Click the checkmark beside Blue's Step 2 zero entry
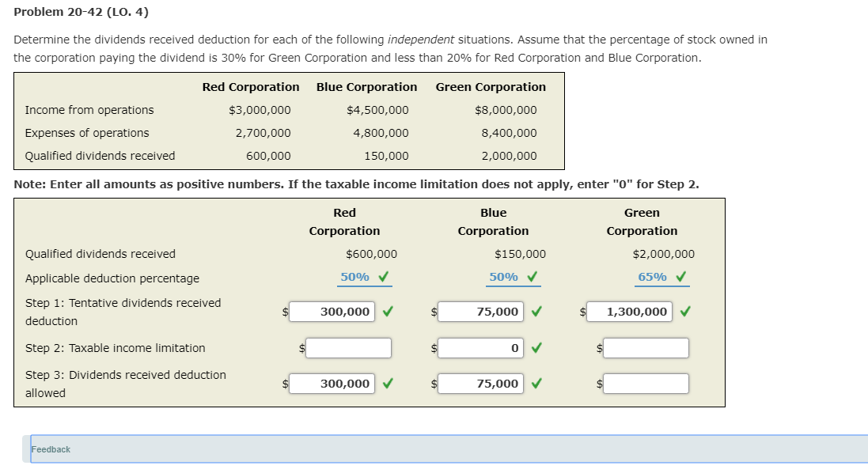The width and height of the screenshot is (868, 473). click(x=535, y=348)
